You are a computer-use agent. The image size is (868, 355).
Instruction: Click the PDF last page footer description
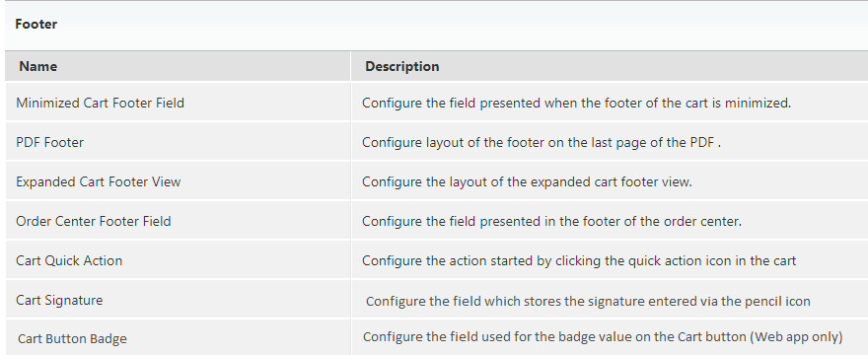(542, 142)
